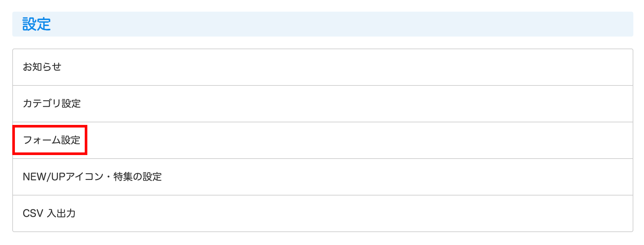Viewport: 644px width, 245px height.
Task: Open NEW/UPアイコン・特集の設定
Action: click(92, 177)
